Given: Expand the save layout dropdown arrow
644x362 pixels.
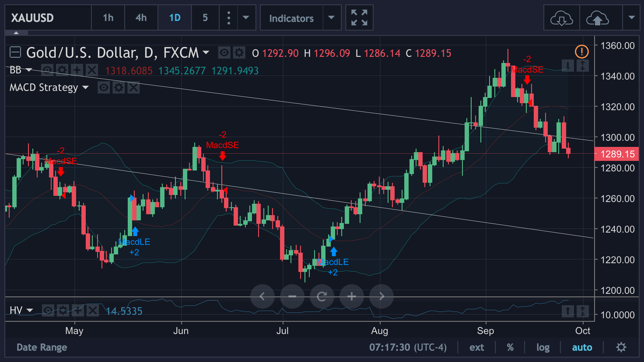Looking at the screenshot, I should pos(631,18).
